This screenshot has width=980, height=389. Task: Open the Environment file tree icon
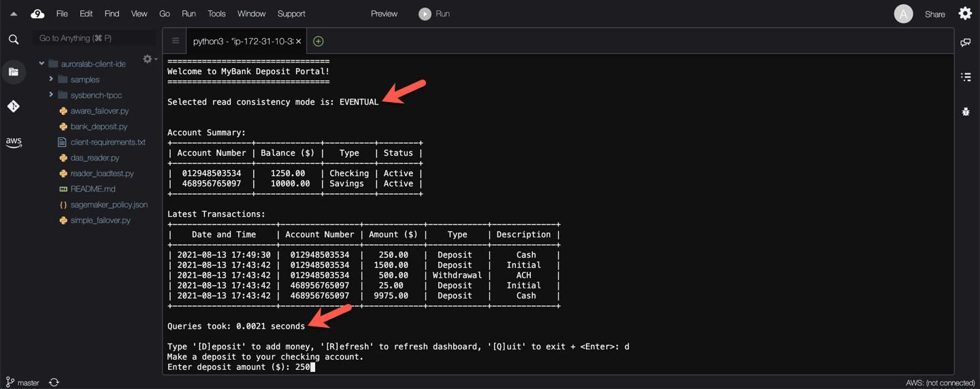tap(14, 71)
